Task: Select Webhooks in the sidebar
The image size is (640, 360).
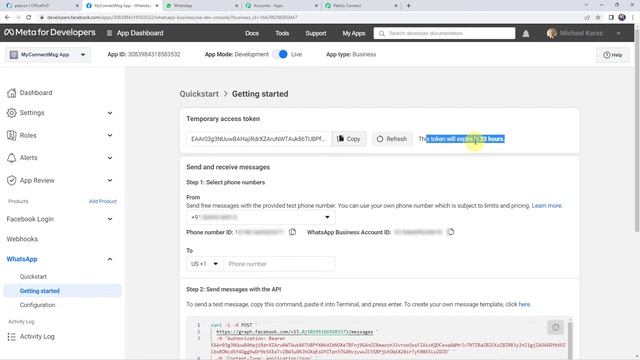Action: 22,239
